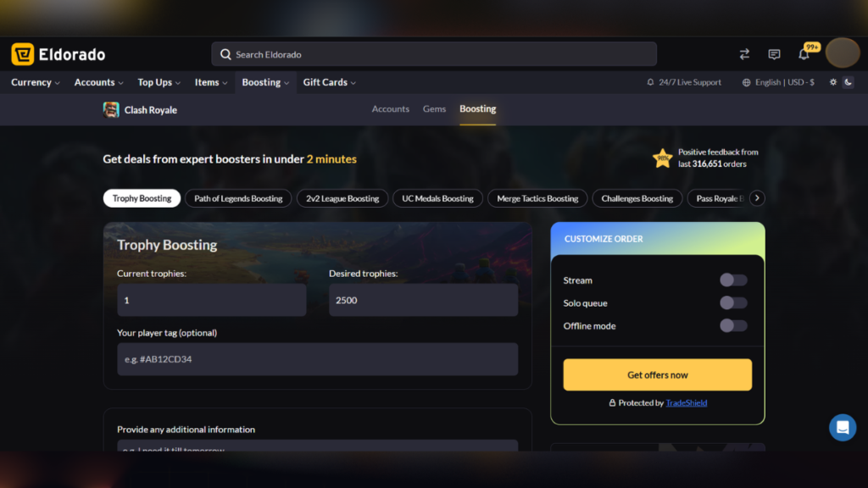Screen dimensions: 868x488
Task: Open 24/7 Live Support link
Action: pos(684,82)
